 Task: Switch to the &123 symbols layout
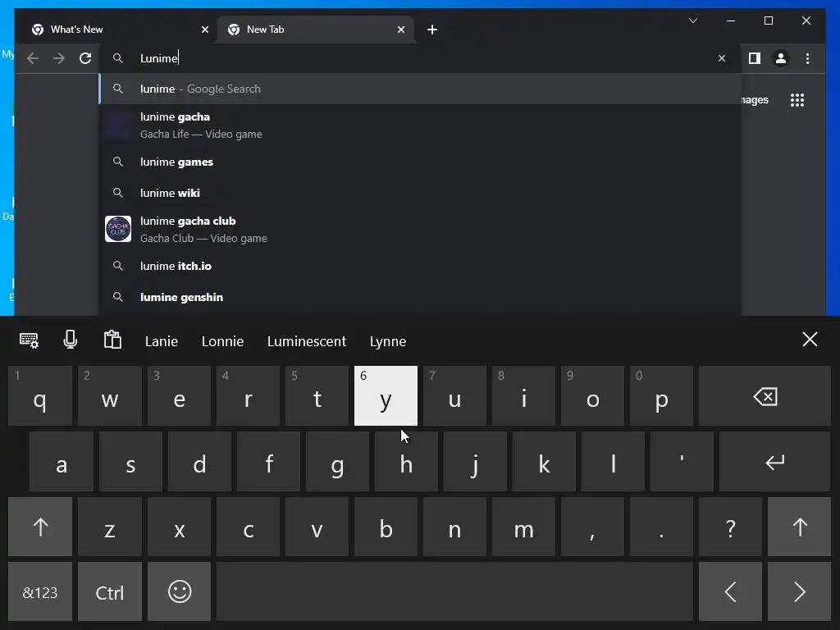pyautogui.click(x=40, y=592)
